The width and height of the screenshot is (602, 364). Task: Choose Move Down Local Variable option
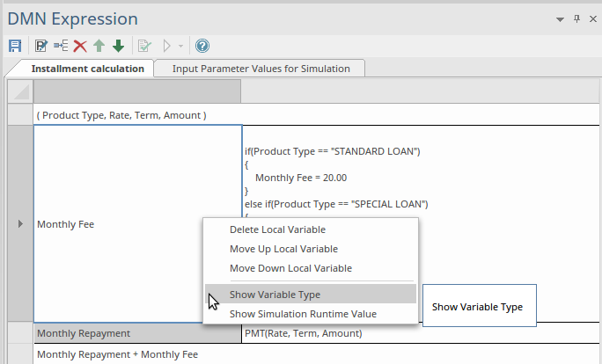[290, 268]
